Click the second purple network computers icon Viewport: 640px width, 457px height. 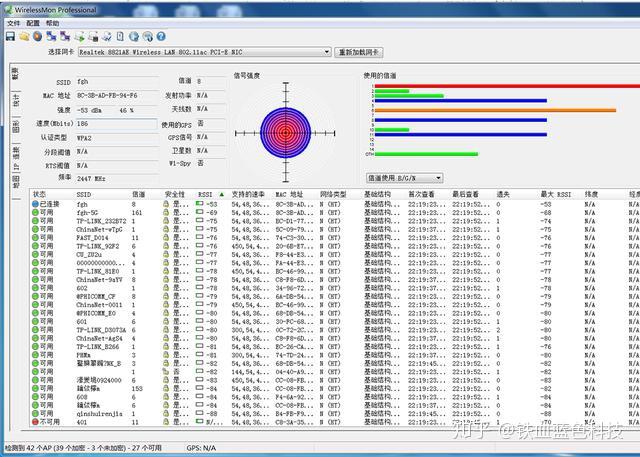coord(65,37)
